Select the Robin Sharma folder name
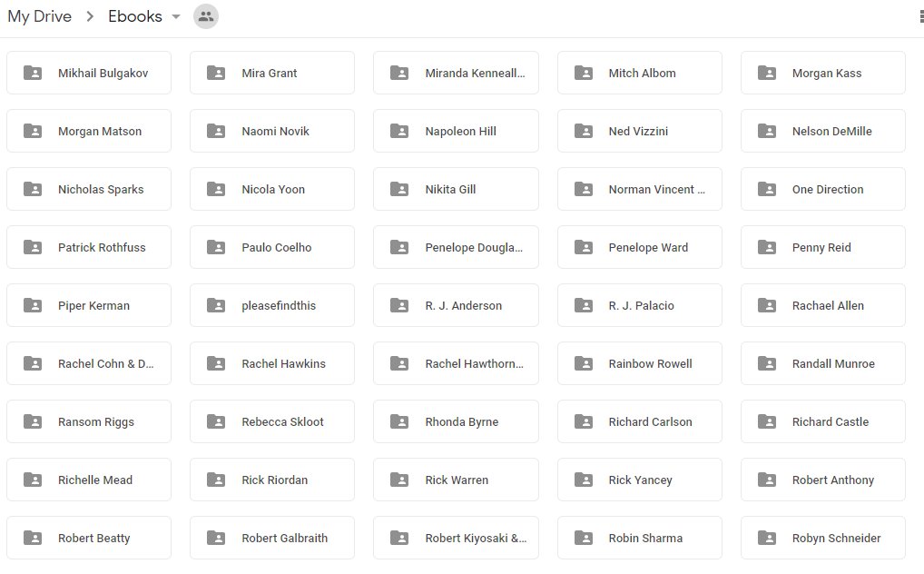 pos(646,538)
